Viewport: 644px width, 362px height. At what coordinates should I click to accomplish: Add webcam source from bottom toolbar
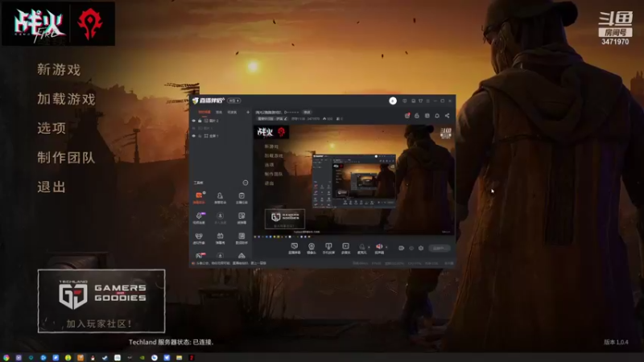pyautogui.click(x=312, y=249)
